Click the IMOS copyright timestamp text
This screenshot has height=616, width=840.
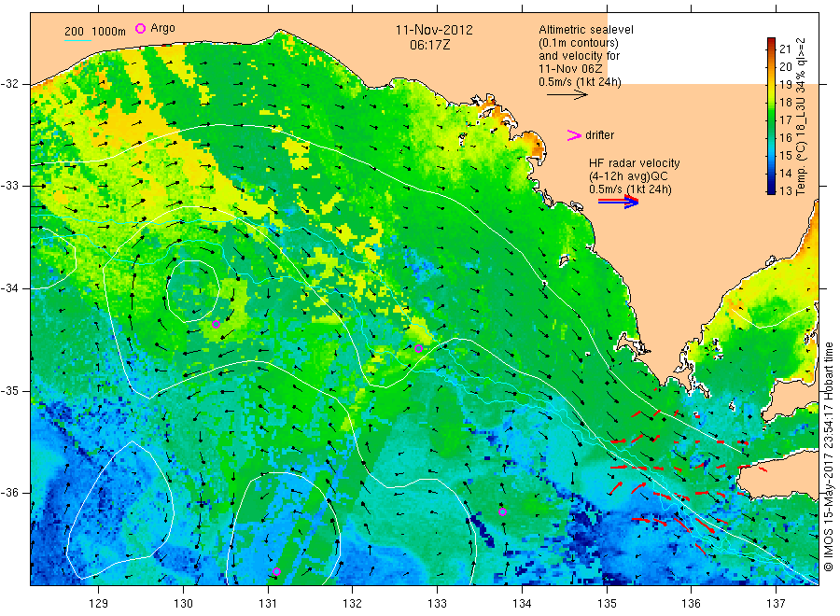tap(828, 456)
